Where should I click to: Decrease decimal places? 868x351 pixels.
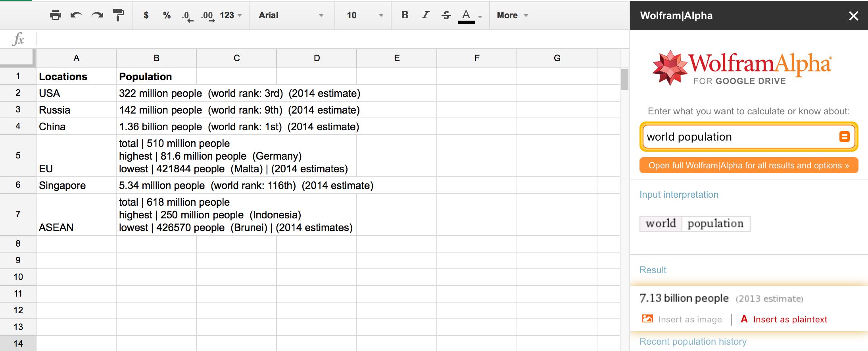pos(187,16)
